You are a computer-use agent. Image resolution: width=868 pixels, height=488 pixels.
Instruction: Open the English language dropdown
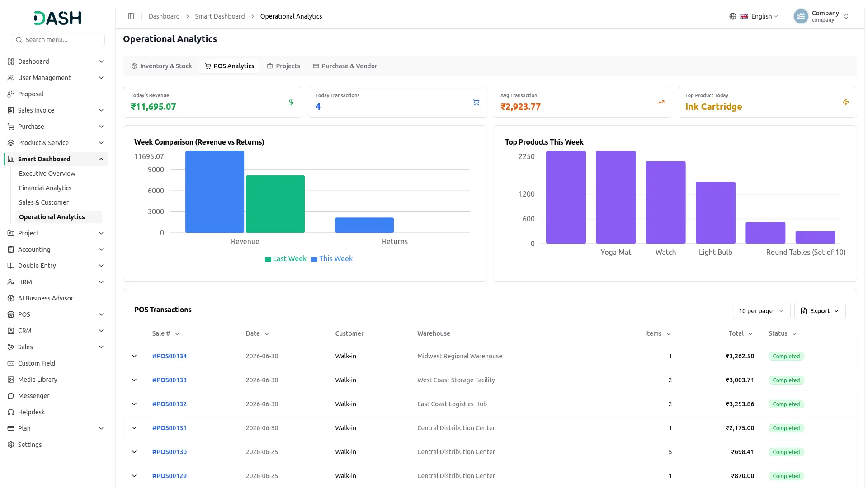pos(759,16)
